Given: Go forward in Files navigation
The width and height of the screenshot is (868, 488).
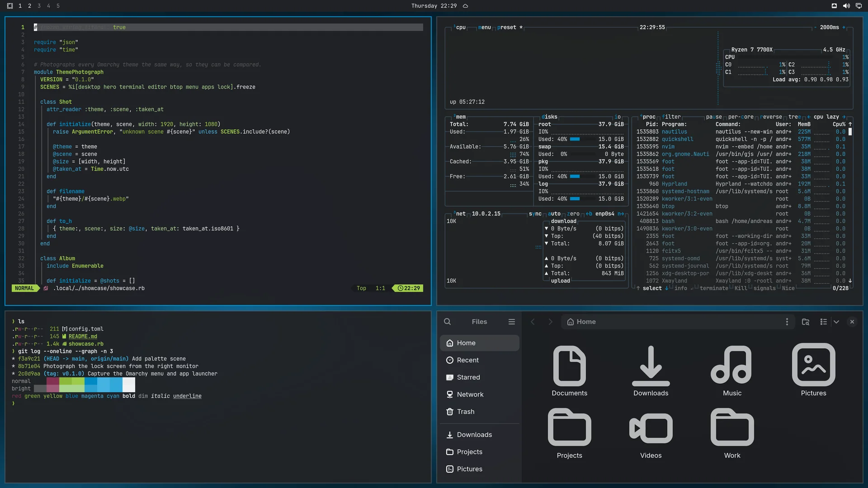Looking at the screenshot, I should click(550, 322).
